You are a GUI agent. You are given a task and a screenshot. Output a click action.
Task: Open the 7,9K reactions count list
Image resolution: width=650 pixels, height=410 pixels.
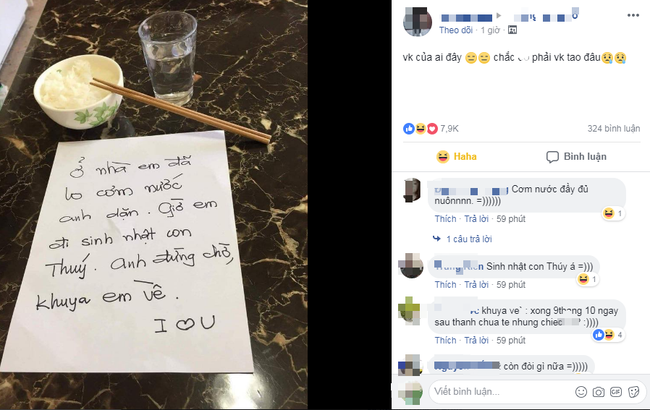point(449,129)
